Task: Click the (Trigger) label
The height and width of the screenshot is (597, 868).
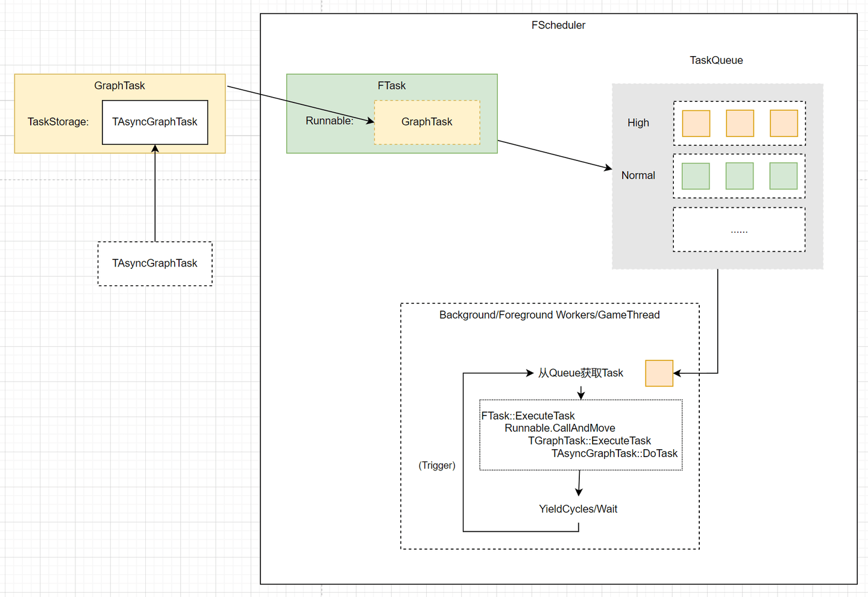Action: click(x=437, y=466)
